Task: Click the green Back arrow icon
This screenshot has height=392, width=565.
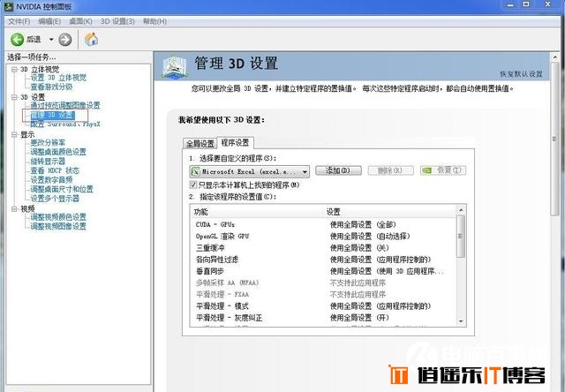Action: tap(18, 39)
